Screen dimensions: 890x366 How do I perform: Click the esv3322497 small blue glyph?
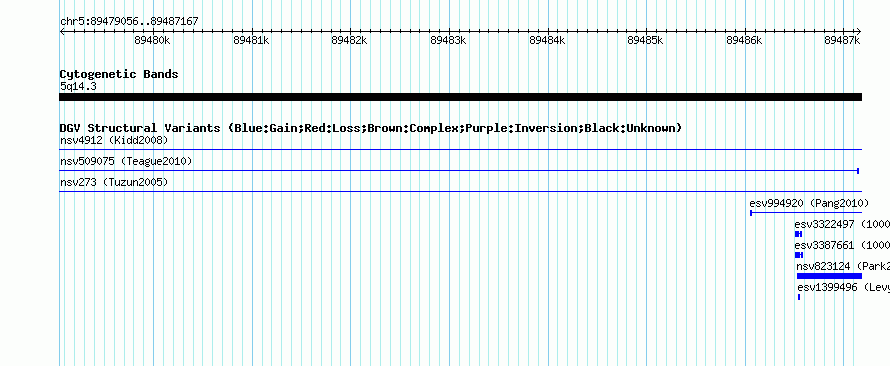tap(799, 234)
